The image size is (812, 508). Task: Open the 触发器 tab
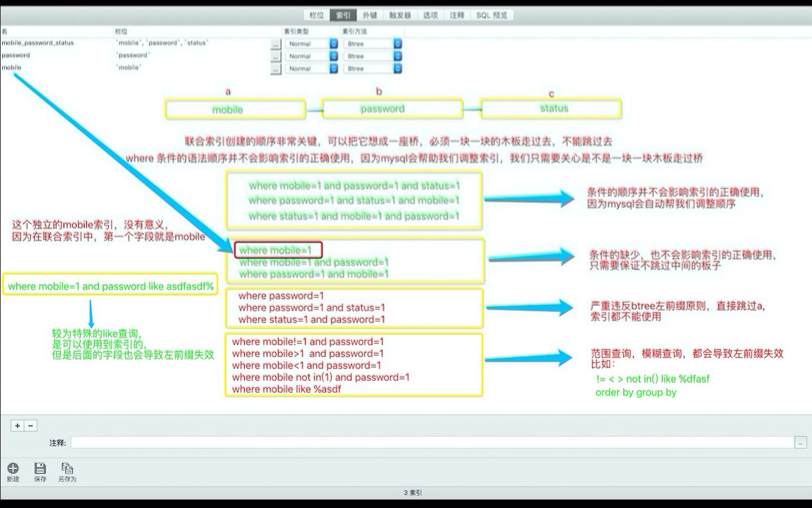[x=400, y=15]
